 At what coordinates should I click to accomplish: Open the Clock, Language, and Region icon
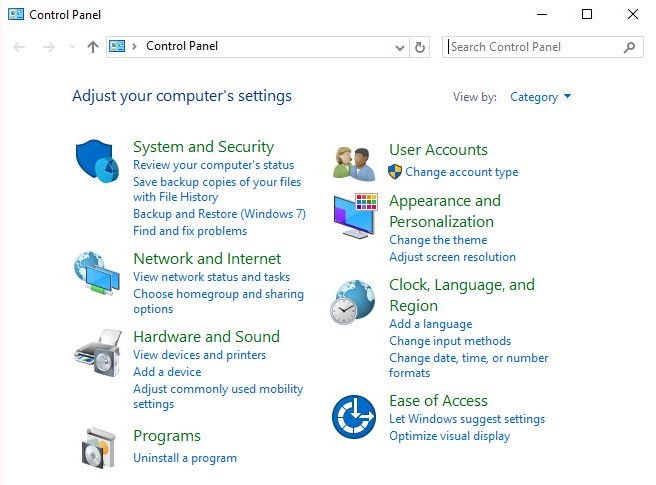tap(352, 302)
